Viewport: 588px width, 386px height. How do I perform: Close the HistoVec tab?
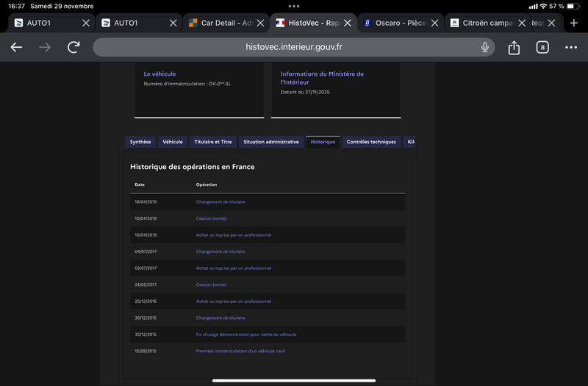(347, 23)
